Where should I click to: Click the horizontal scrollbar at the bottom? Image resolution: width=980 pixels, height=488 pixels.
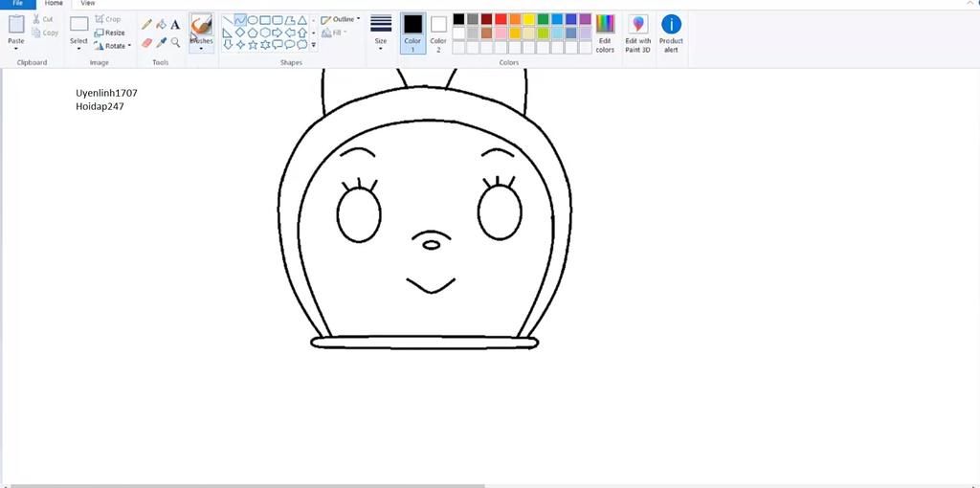[x=248, y=485]
